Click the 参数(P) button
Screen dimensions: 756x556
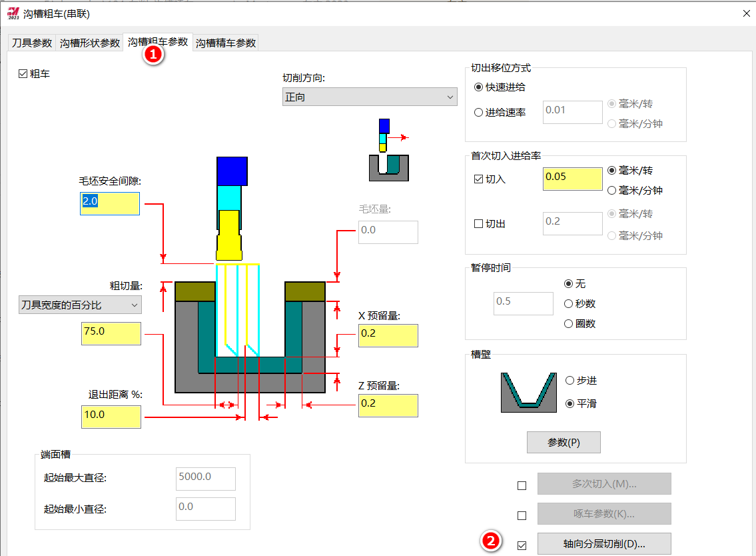coord(564,443)
